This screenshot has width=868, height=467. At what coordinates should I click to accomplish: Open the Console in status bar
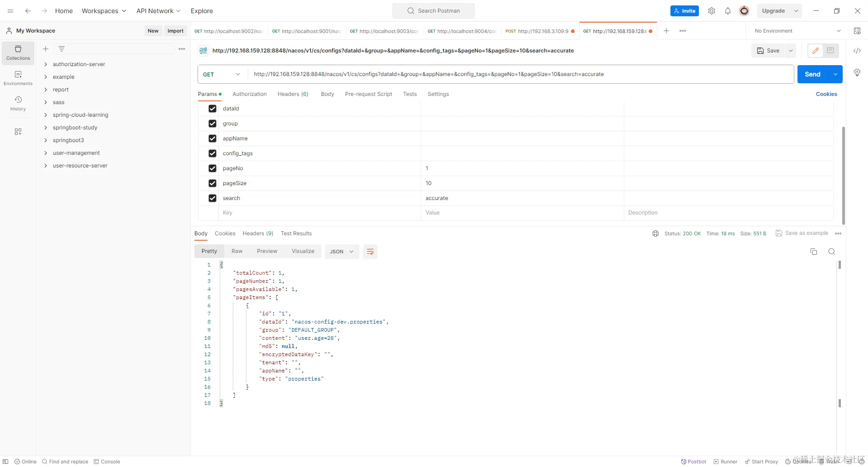click(x=107, y=462)
